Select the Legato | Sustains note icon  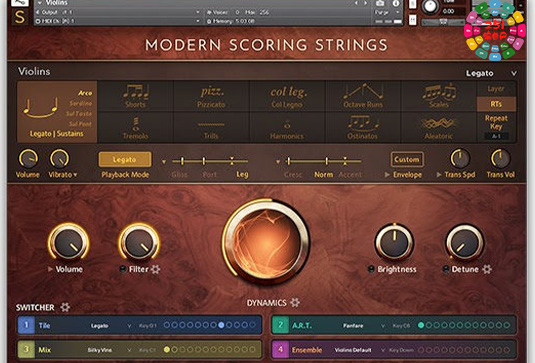tap(41, 107)
